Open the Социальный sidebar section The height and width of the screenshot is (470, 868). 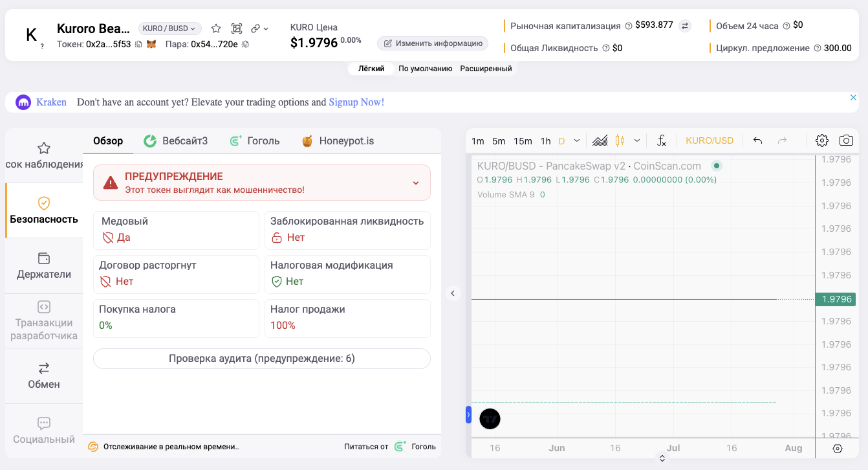(44, 431)
